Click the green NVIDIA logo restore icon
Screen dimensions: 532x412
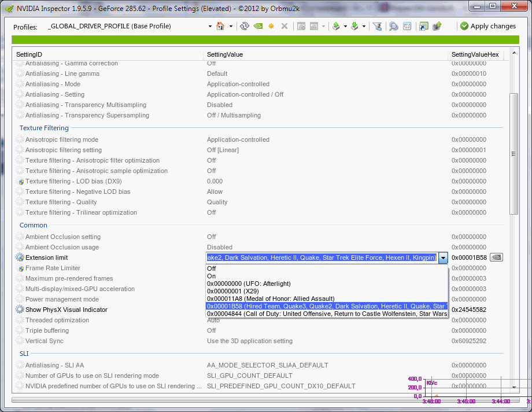258,26
